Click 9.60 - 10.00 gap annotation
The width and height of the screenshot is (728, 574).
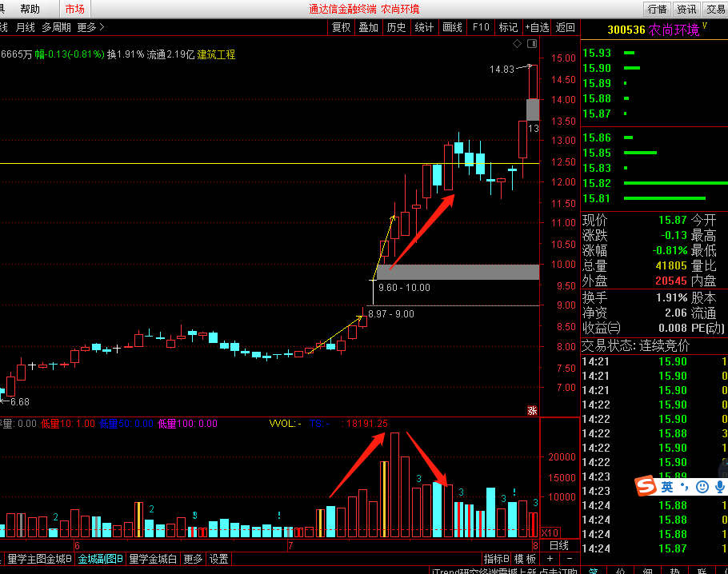(404, 288)
